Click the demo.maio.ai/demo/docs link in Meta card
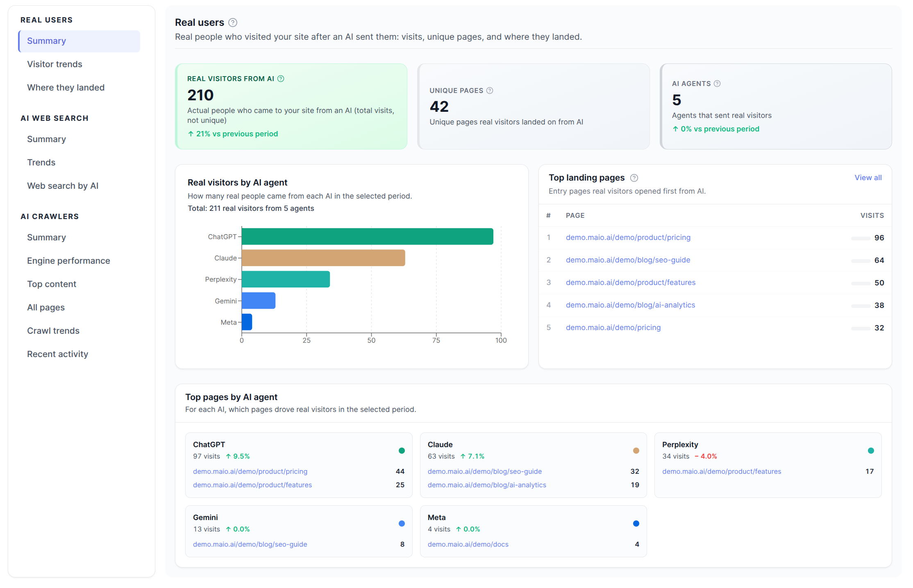913x588 pixels. point(468,544)
